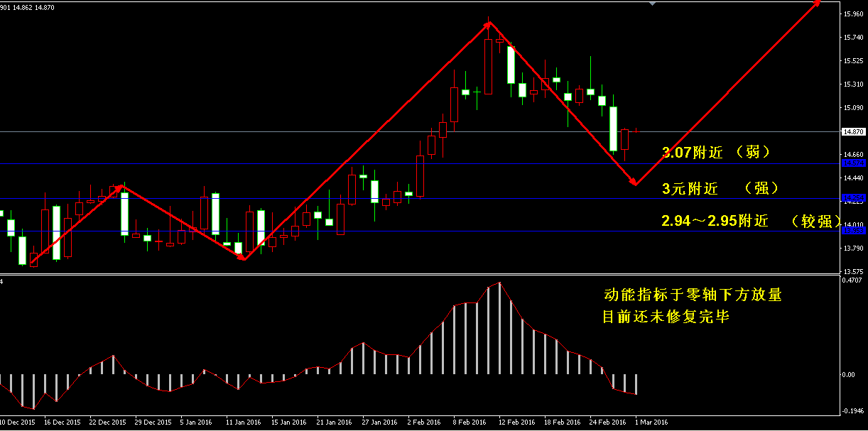Click the blue 14.574 price level tag
This screenshot has height=431, width=868.
tap(852, 164)
